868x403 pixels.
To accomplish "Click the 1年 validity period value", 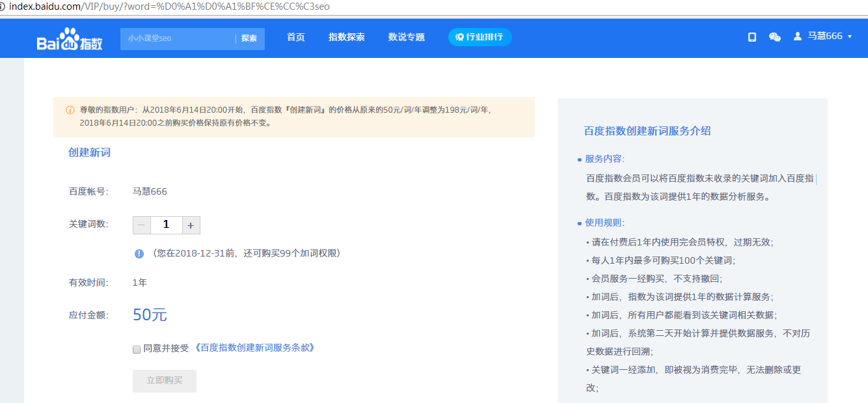I will coord(140,283).
